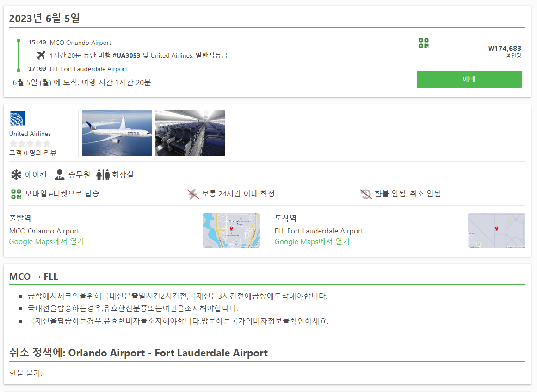Click the QR code e-ticket icon near price
This screenshot has width=537, height=392.
tap(424, 43)
